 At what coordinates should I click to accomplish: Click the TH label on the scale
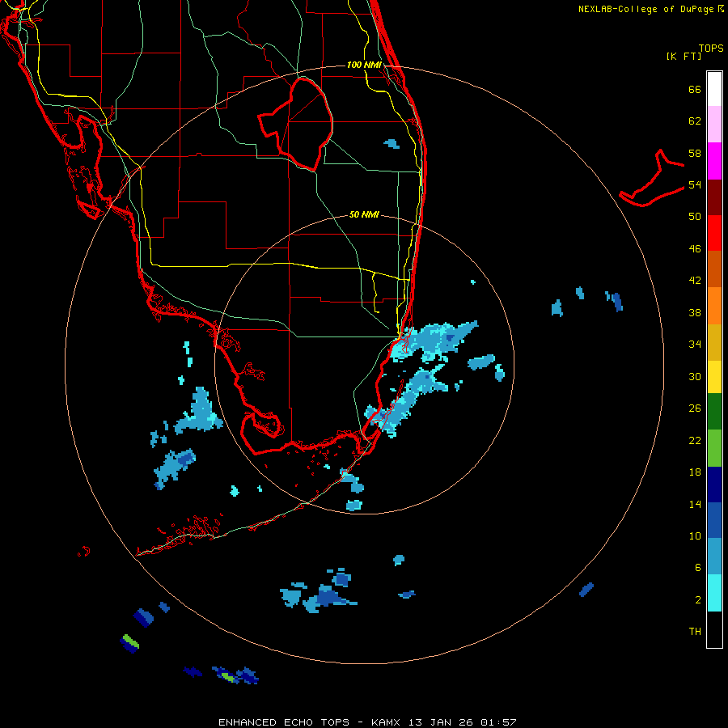695,632
